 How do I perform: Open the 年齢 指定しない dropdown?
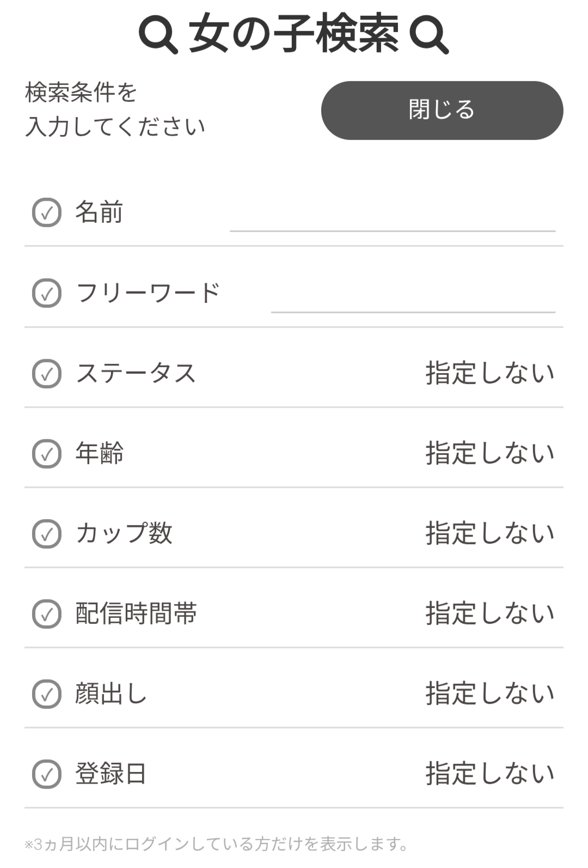(490, 453)
